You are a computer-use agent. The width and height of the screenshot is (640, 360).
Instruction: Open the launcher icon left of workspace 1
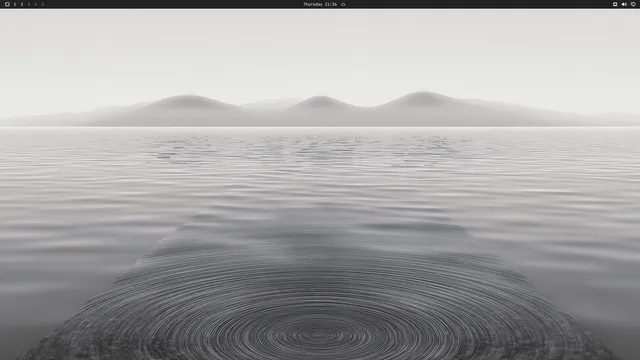pyautogui.click(x=7, y=4)
